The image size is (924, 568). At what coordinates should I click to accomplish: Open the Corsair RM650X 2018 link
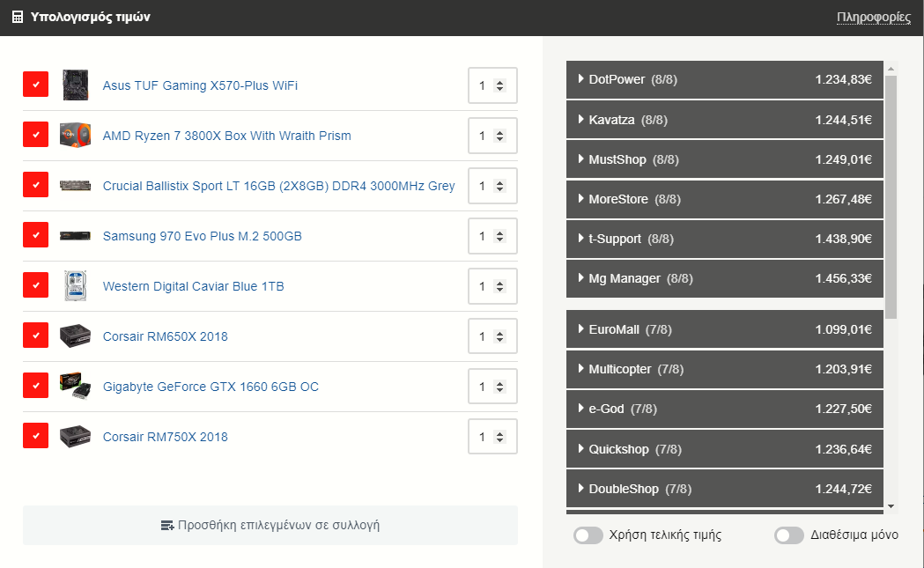[165, 336]
